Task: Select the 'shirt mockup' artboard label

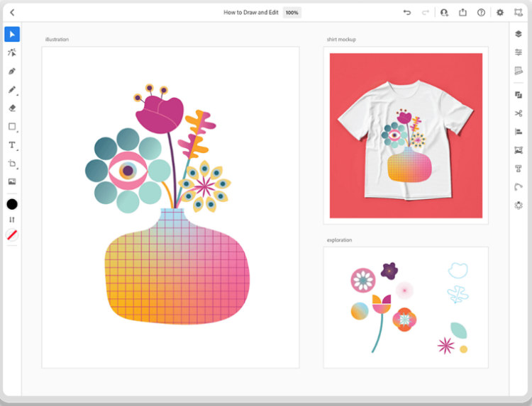Action: click(x=341, y=39)
